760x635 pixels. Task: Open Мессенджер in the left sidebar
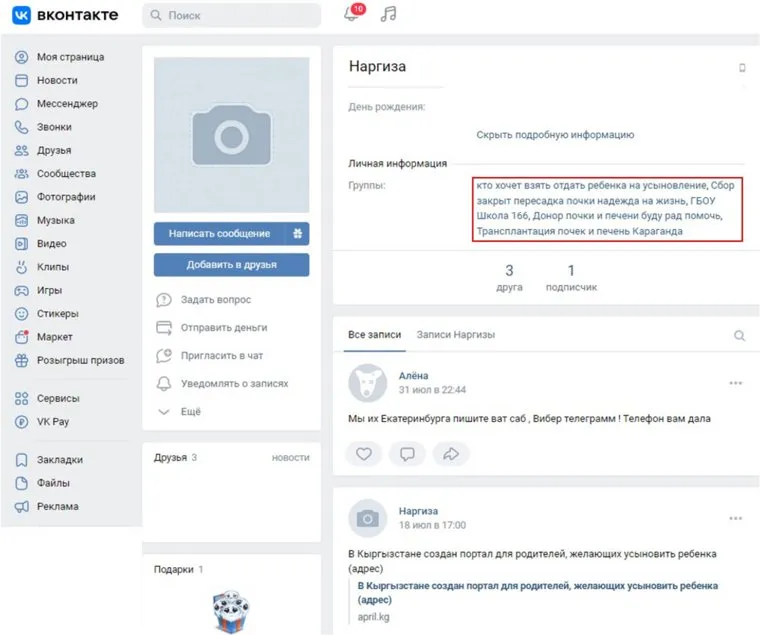click(x=67, y=103)
